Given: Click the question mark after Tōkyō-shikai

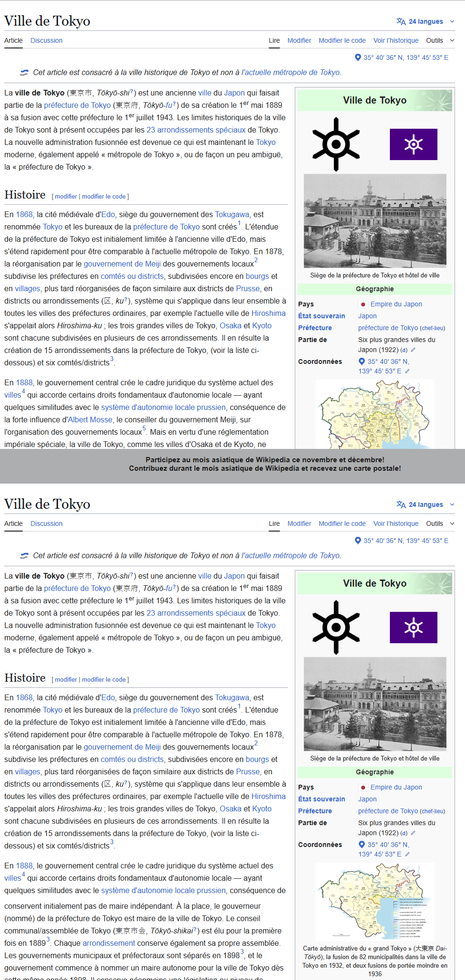Looking at the screenshot, I should coord(195,929).
